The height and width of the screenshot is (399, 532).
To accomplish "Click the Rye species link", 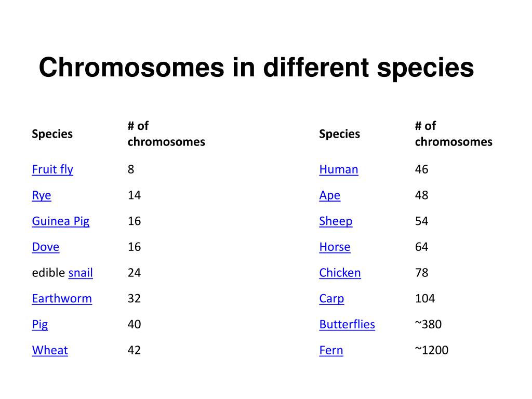I will coord(42,195).
